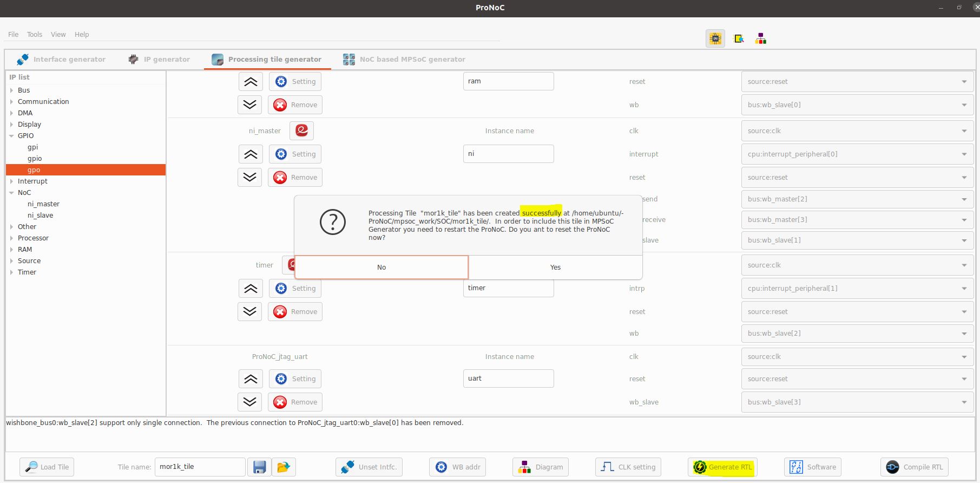The width and height of the screenshot is (980, 483).
Task: Click the ram instance name field
Action: (x=508, y=81)
